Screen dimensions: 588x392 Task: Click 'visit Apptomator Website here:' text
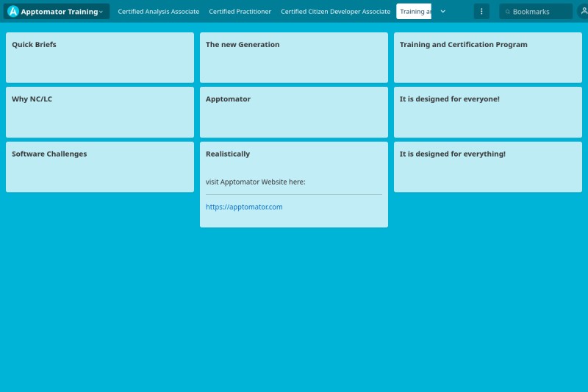(255, 182)
